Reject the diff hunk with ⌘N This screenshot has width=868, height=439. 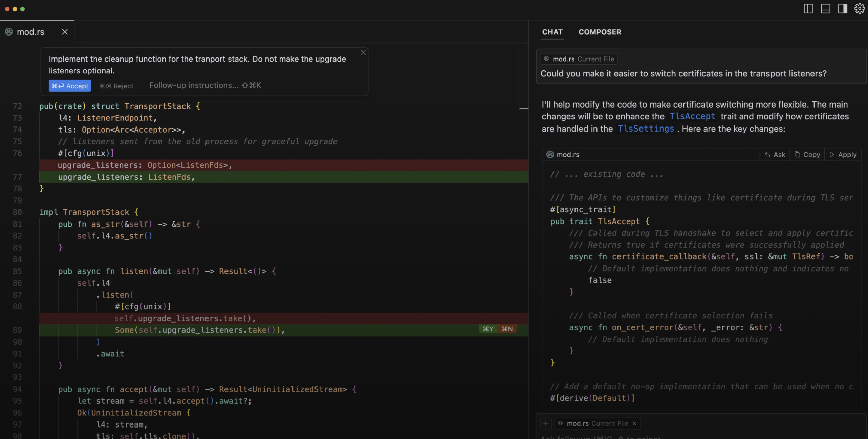tap(507, 329)
